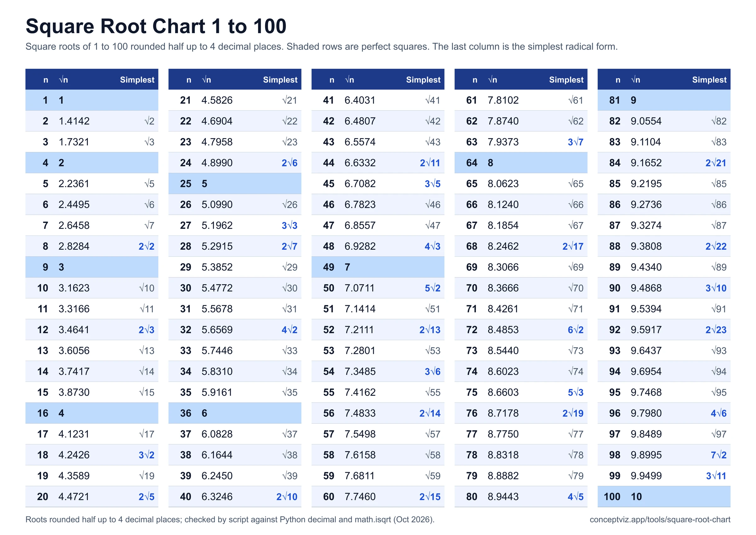Viewport: 756px width, 535px height.
Task: Select the root value 10 in row 100
Action: pyautogui.click(x=636, y=497)
